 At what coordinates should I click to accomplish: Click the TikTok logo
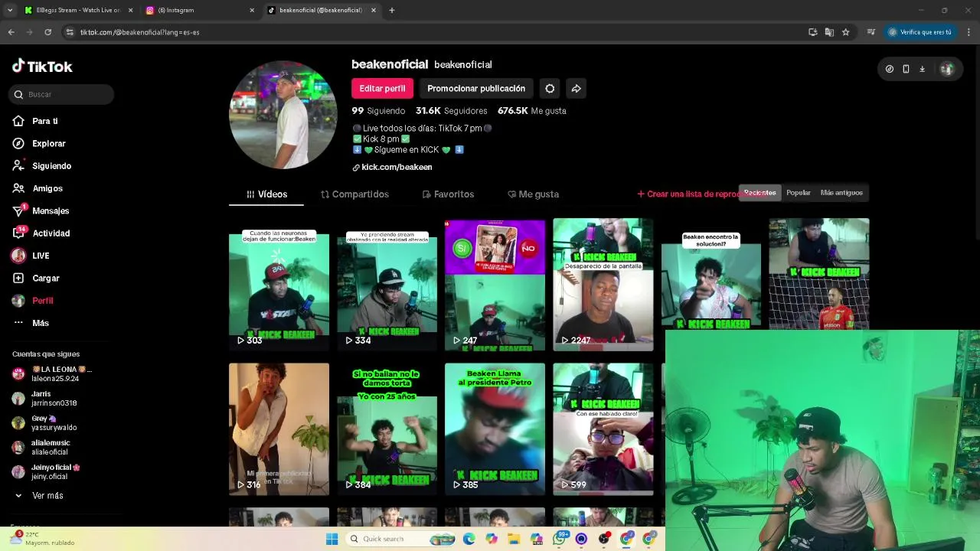click(x=42, y=67)
